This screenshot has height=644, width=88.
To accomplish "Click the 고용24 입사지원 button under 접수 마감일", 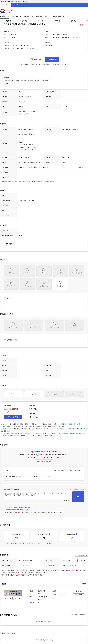I will point(13,417).
